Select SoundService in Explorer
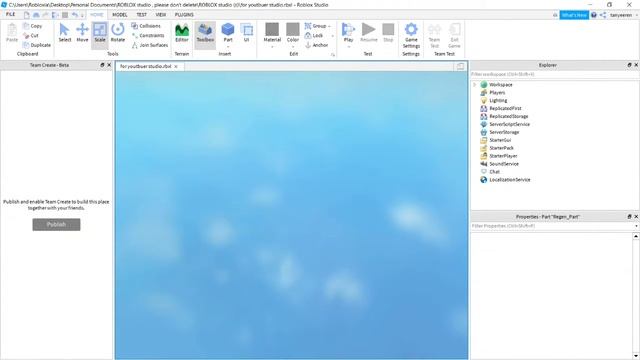The width and height of the screenshot is (640, 360). pyautogui.click(x=504, y=164)
